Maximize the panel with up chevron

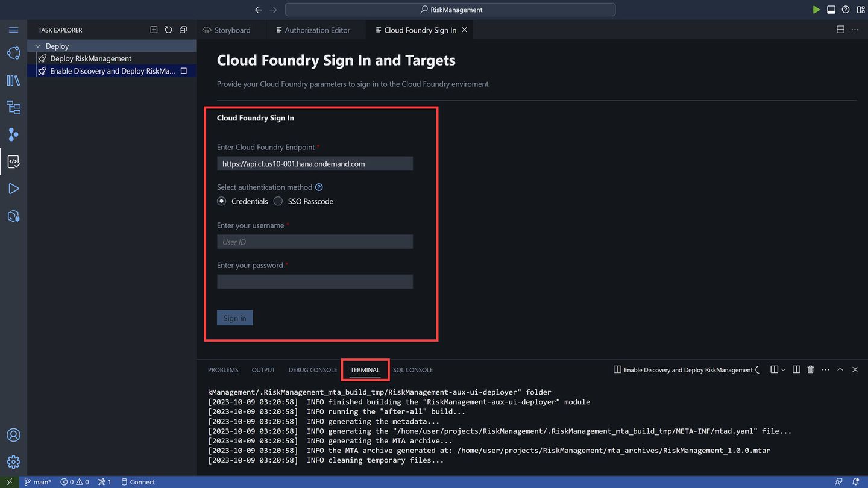(x=840, y=369)
